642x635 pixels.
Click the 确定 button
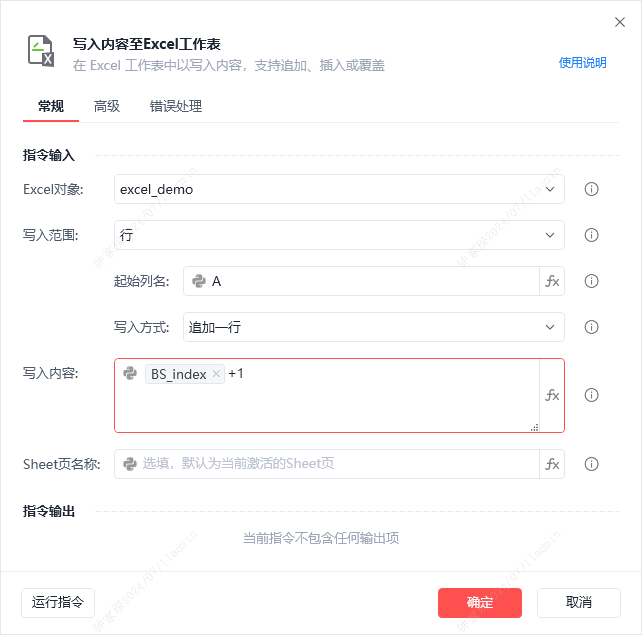pos(479,603)
